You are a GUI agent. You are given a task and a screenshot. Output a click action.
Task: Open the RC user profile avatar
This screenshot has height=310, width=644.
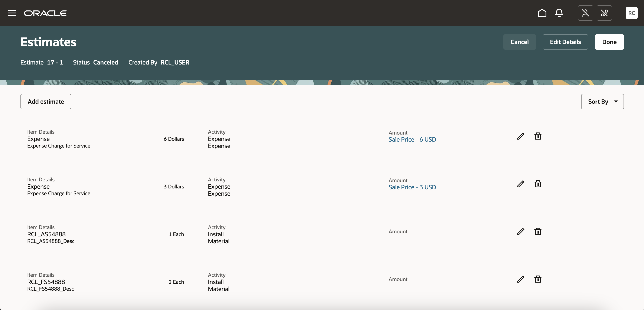pos(631,13)
